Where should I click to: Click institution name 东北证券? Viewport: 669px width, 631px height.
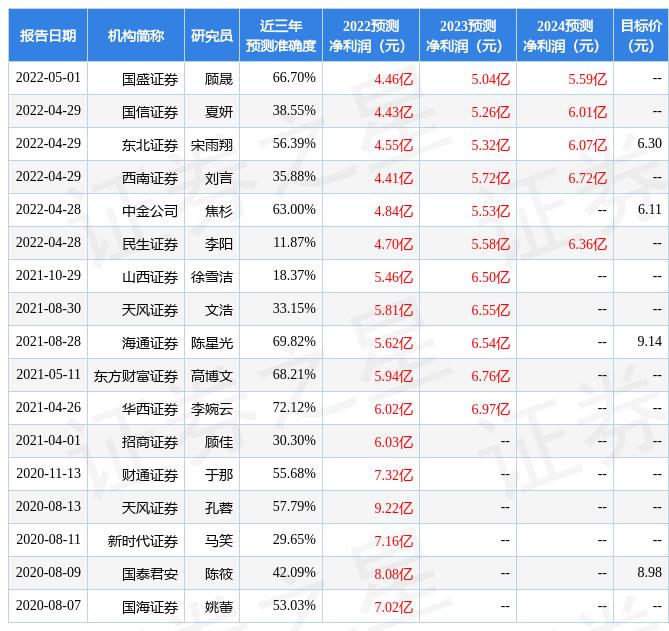pyautogui.click(x=150, y=145)
